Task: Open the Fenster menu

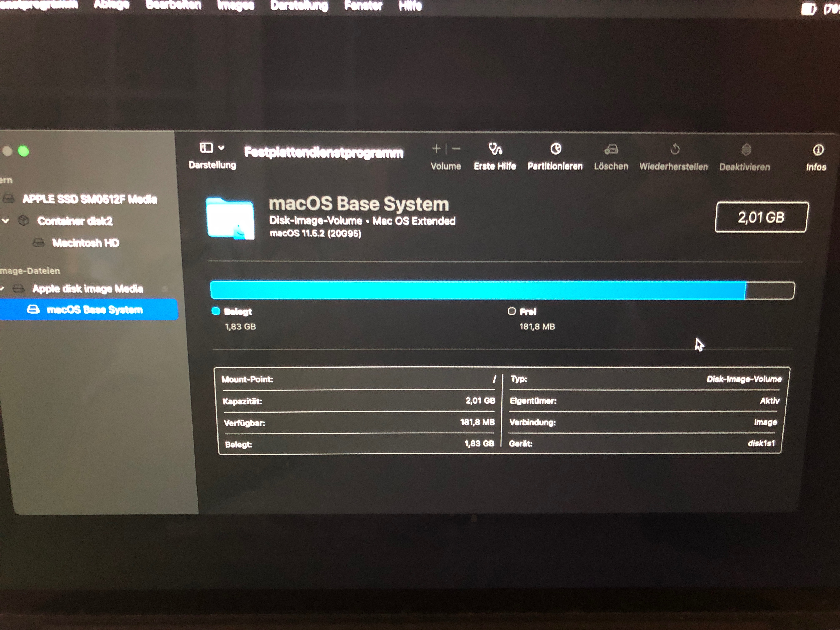Action: tap(363, 6)
